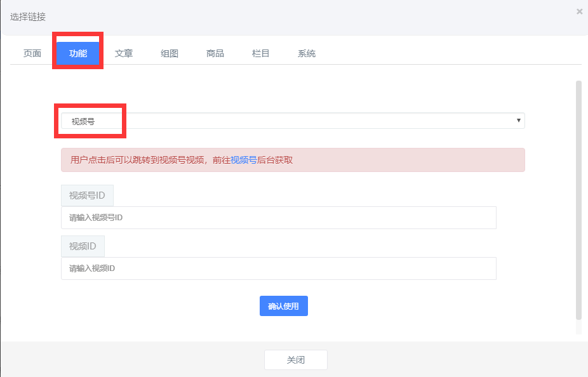Follow the blue 视频号 link in the notice
Image resolution: width=588 pixels, height=377 pixels.
[243, 160]
